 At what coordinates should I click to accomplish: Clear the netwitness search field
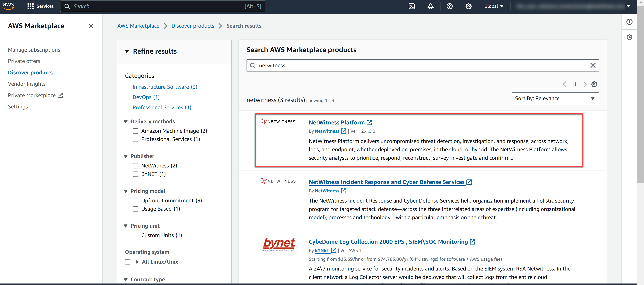coord(593,65)
